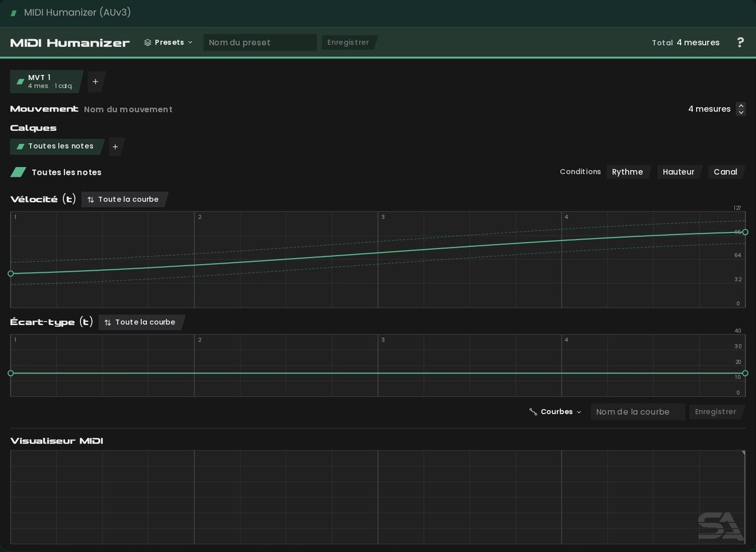Click measure 3 marker in Vélocité graph
The width and height of the screenshot is (756, 552).
tap(382, 217)
